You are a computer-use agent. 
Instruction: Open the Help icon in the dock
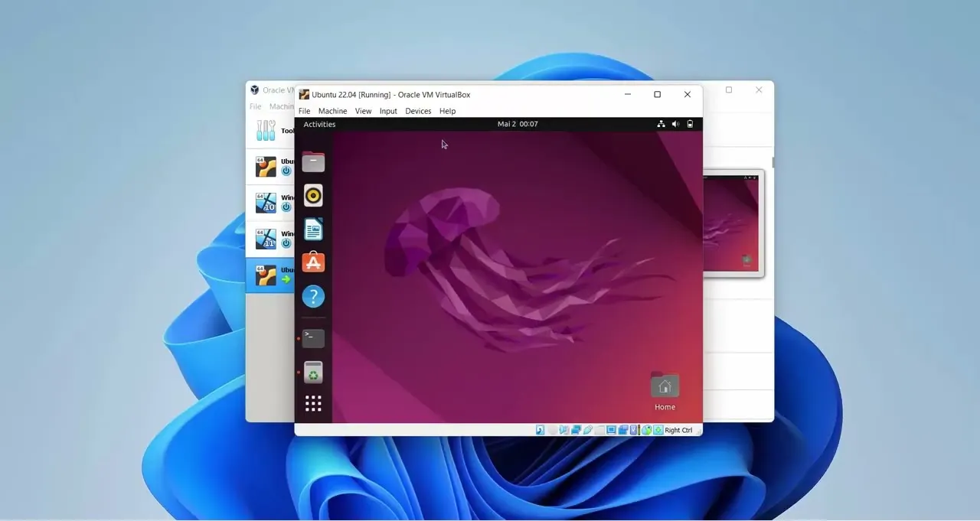tap(313, 296)
